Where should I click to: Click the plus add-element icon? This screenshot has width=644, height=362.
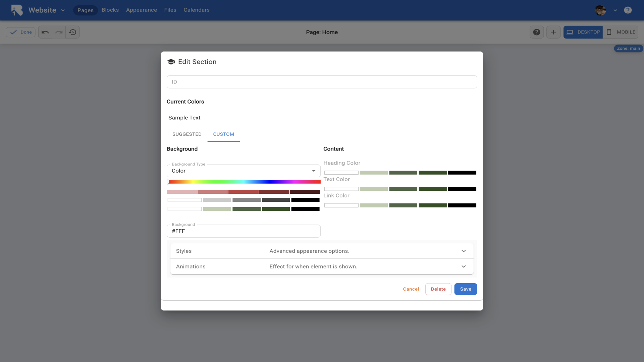553,32
